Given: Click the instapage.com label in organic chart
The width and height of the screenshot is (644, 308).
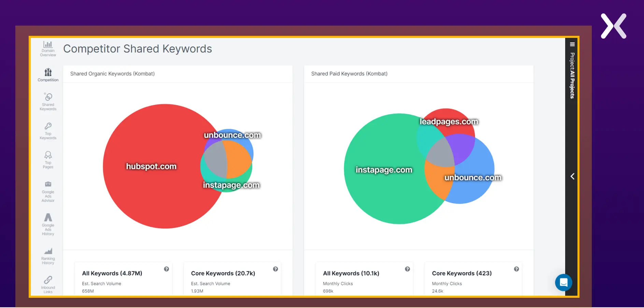Looking at the screenshot, I should 231,185.
